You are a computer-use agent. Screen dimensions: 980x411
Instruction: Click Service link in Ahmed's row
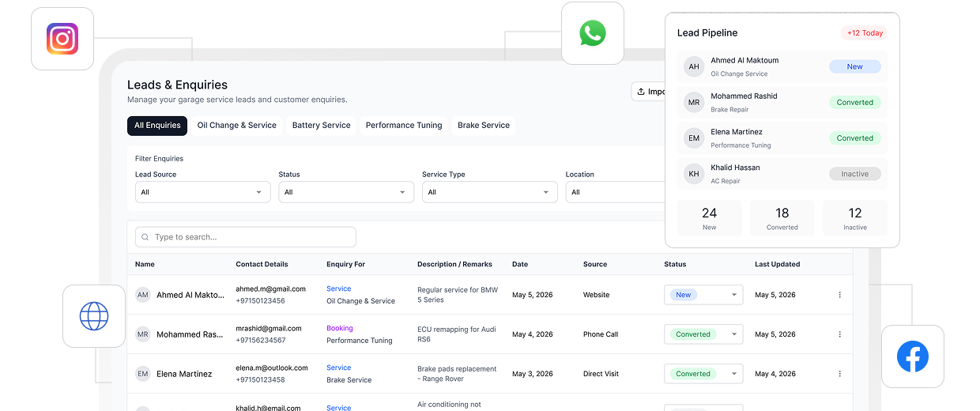pos(338,289)
